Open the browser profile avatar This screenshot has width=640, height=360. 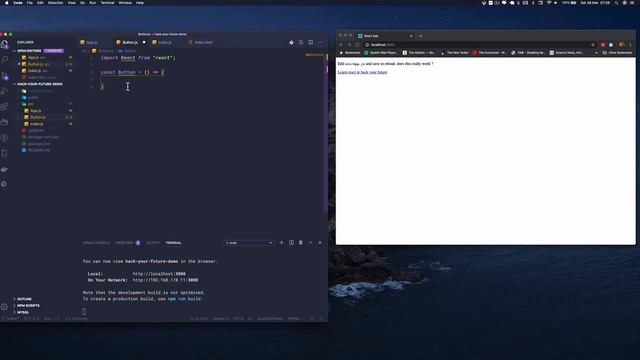click(621, 44)
